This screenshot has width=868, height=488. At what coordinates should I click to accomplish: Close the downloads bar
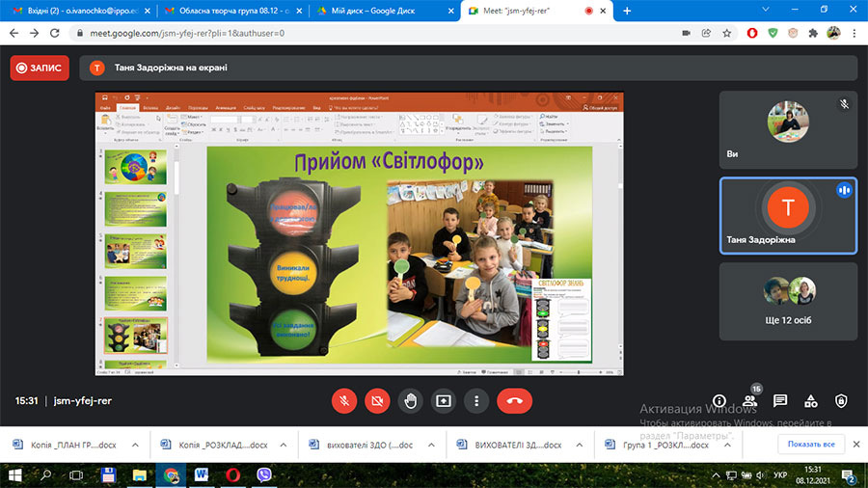pos(856,445)
